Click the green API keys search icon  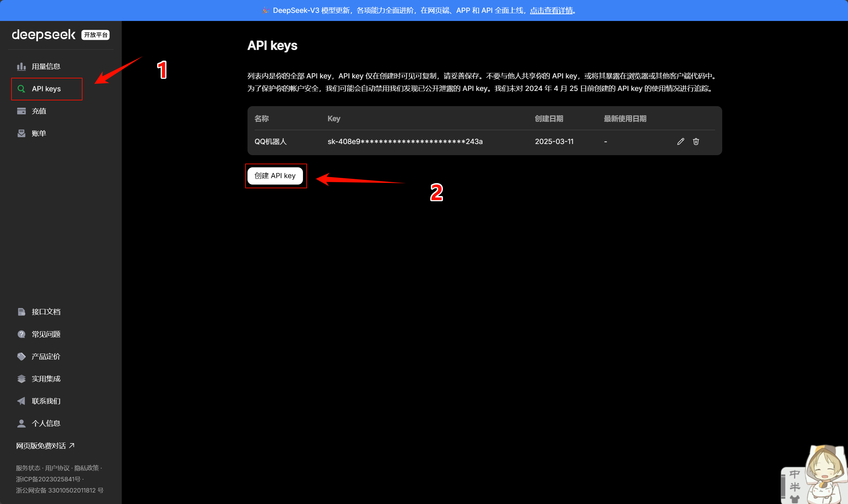(x=21, y=89)
